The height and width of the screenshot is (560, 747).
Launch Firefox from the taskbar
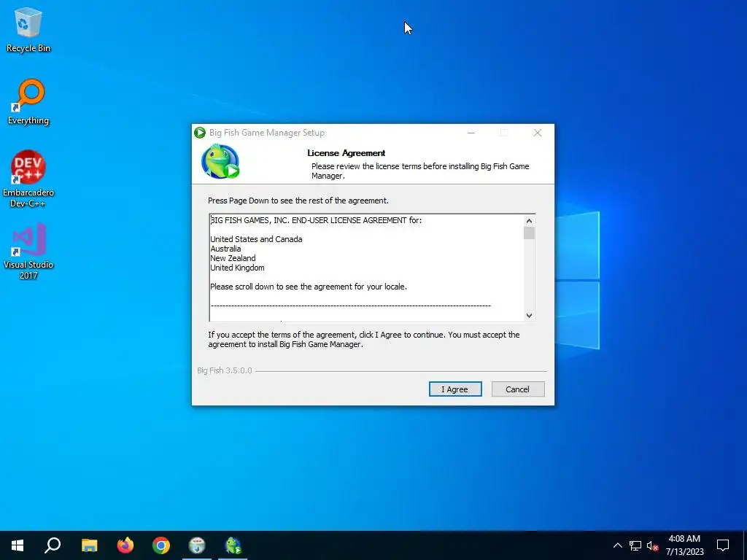point(125,545)
